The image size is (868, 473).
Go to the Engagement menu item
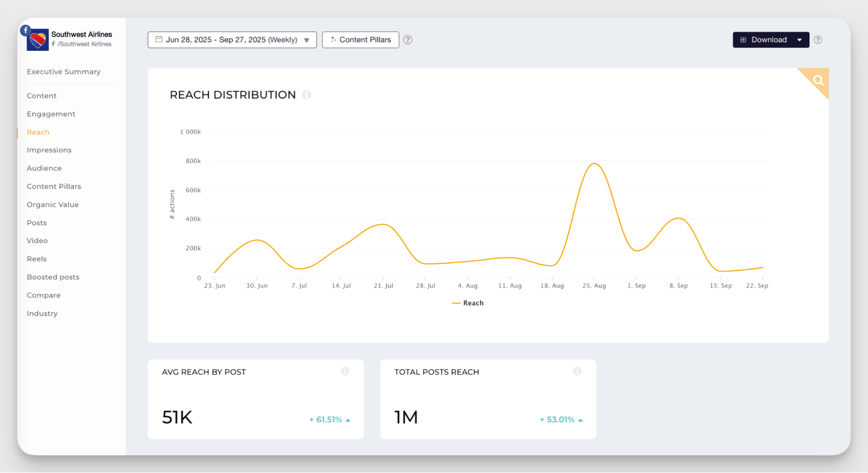(x=51, y=114)
